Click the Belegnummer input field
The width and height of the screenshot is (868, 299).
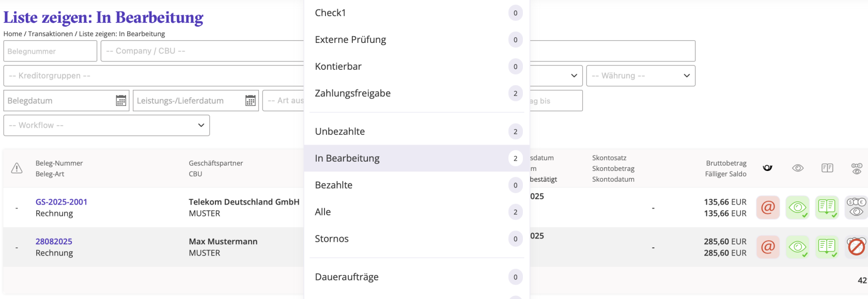coord(50,51)
